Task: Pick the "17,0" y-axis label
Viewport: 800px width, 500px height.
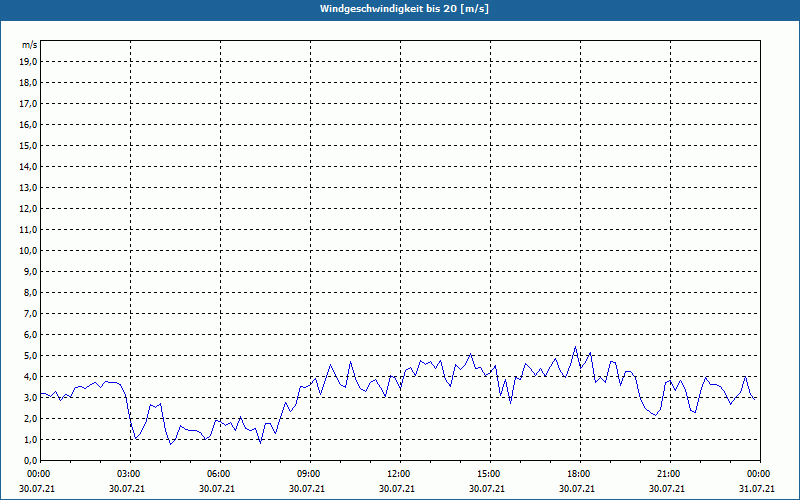Action: pyautogui.click(x=28, y=104)
